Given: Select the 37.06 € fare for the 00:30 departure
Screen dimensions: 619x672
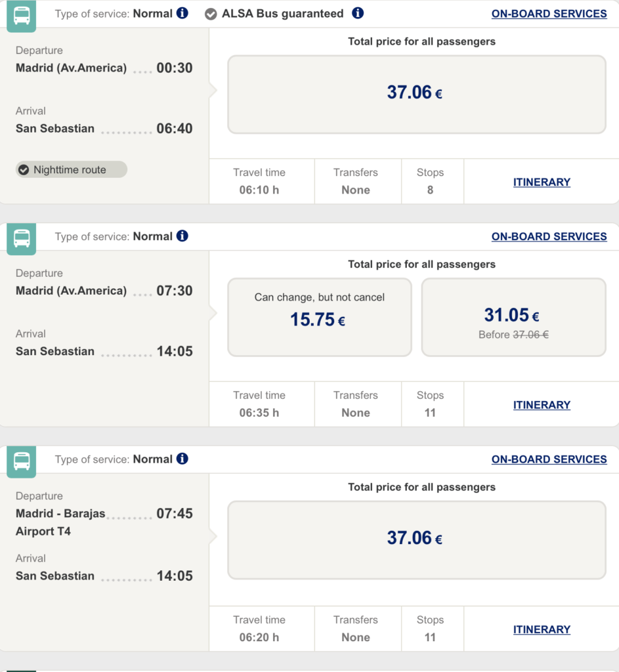Looking at the screenshot, I should 417,94.
